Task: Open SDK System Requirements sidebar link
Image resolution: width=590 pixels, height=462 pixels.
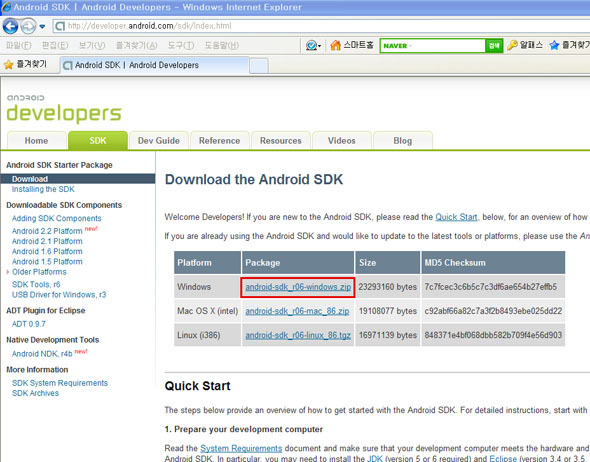Action: tap(59, 383)
